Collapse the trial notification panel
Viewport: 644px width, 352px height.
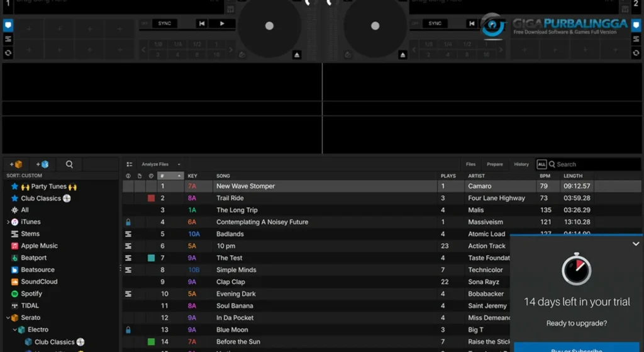tap(636, 244)
